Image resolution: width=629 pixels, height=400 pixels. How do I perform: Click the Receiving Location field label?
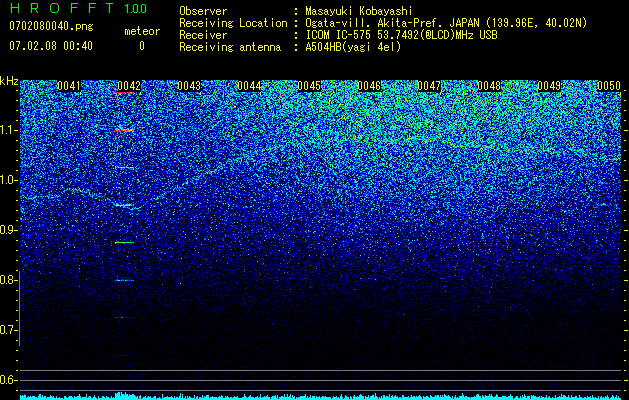pos(233,23)
